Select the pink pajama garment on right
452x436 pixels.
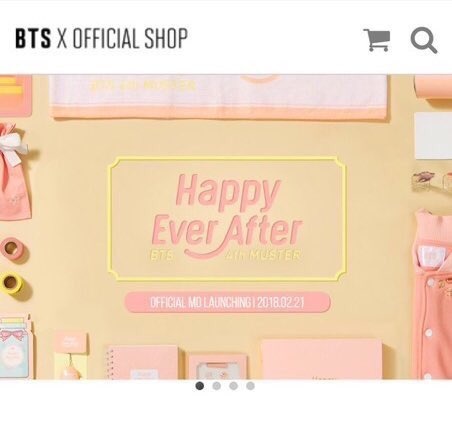pyautogui.click(x=432, y=295)
